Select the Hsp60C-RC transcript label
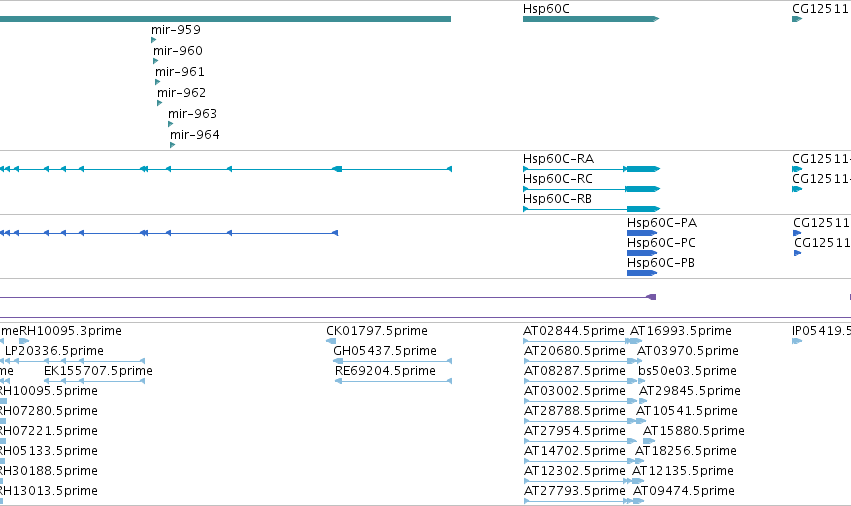851x506 pixels. point(558,179)
